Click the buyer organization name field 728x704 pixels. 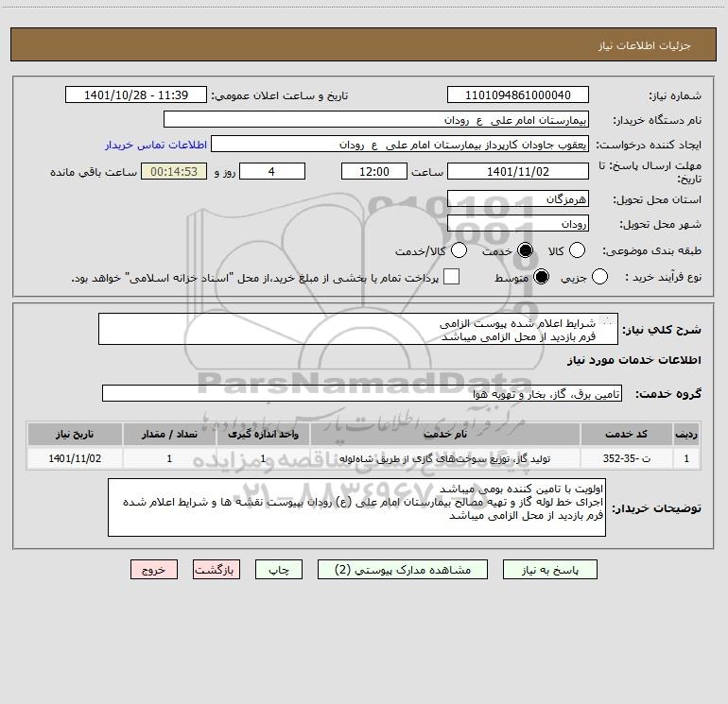(376, 119)
